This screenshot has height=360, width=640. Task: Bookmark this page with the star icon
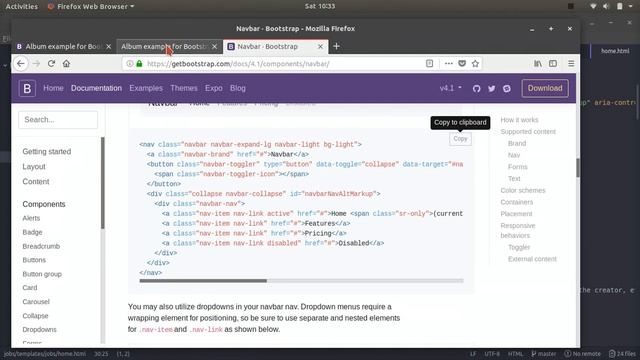pos(475,64)
